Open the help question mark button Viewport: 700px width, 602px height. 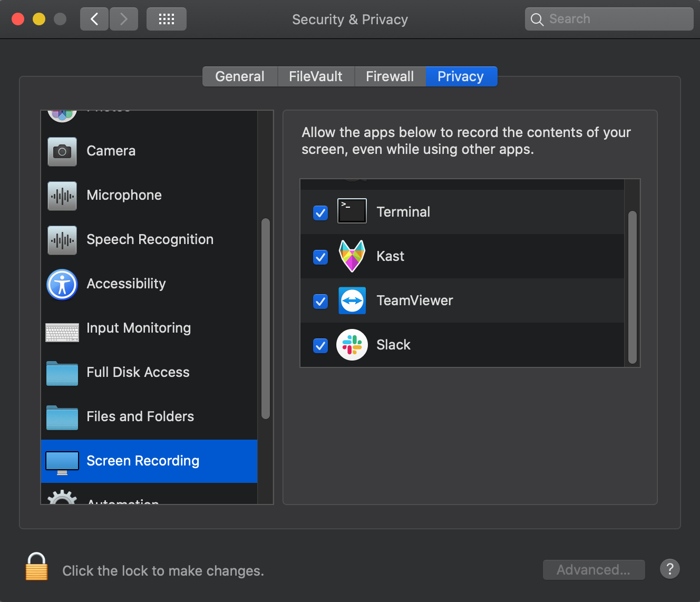point(669,569)
